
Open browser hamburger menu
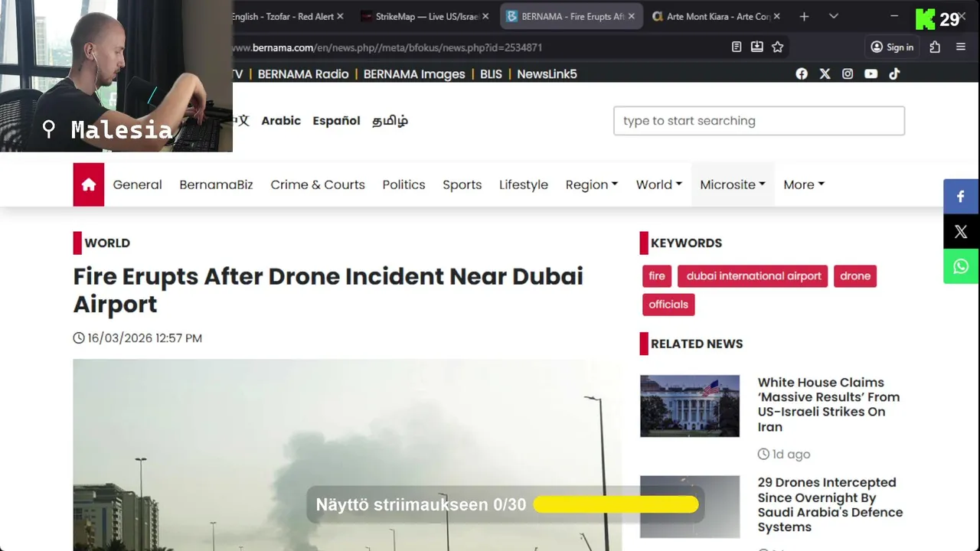(x=961, y=47)
